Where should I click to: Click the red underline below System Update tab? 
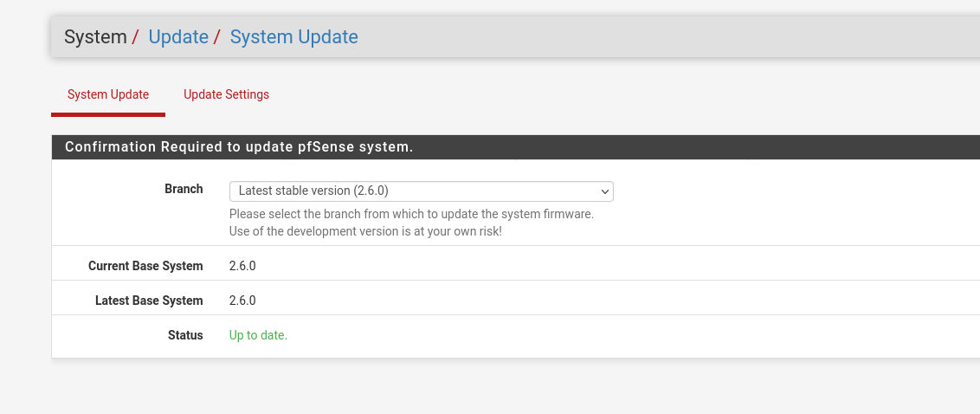pyautogui.click(x=108, y=114)
